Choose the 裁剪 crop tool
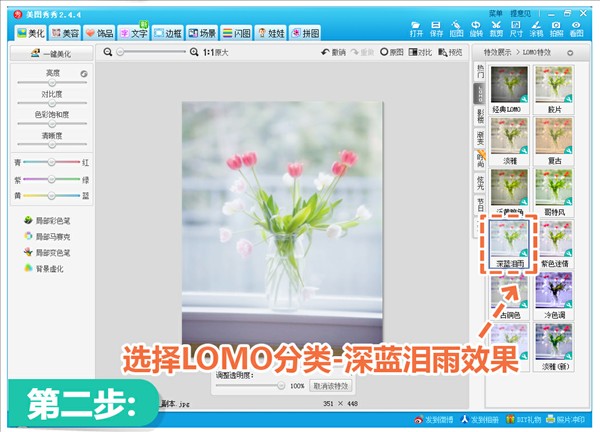 pyautogui.click(x=496, y=29)
